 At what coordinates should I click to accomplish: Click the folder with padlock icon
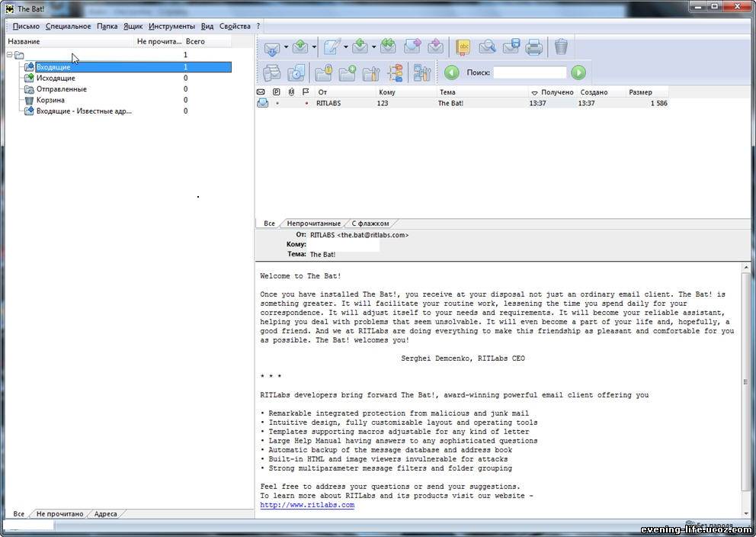click(324, 73)
